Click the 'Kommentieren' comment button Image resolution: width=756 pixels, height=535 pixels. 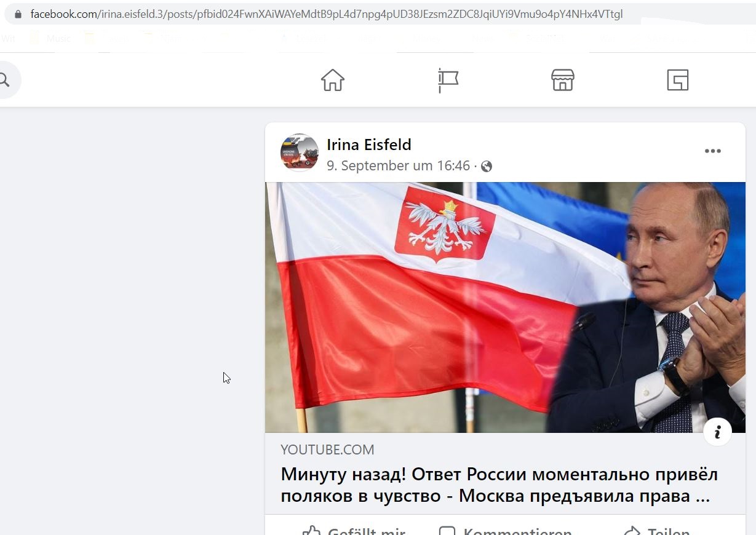[x=506, y=530]
